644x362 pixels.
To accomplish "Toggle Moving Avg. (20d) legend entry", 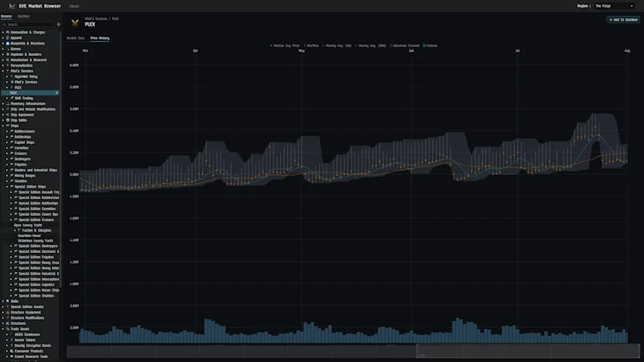I will [x=370, y=46].
